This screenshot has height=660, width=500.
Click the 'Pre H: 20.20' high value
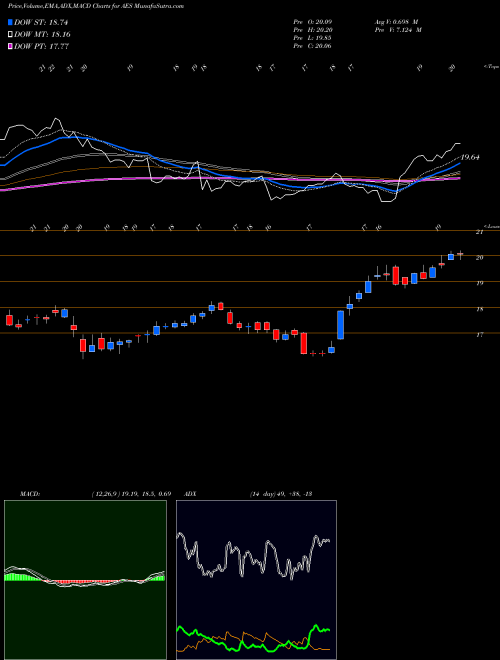tap(313, 30)
